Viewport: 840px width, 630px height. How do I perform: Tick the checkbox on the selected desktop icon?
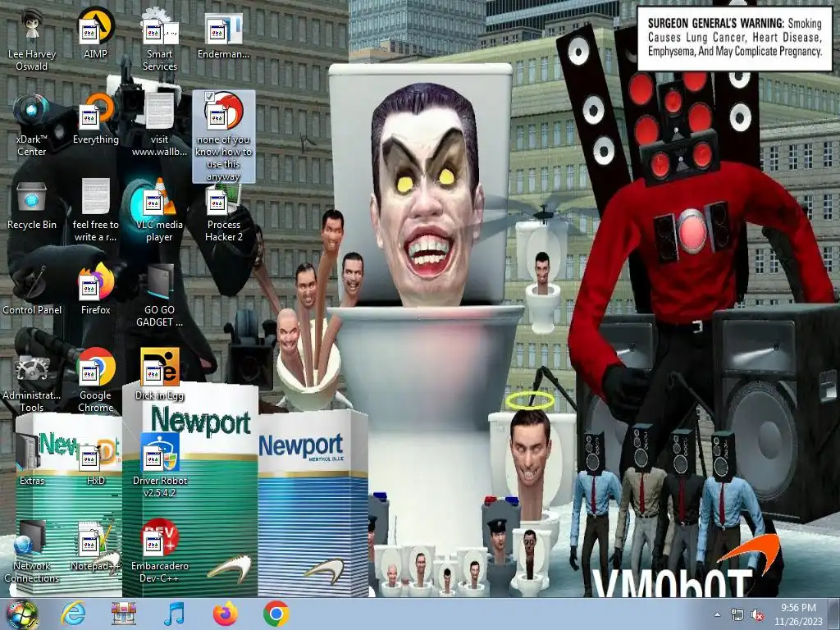point(209,97)
